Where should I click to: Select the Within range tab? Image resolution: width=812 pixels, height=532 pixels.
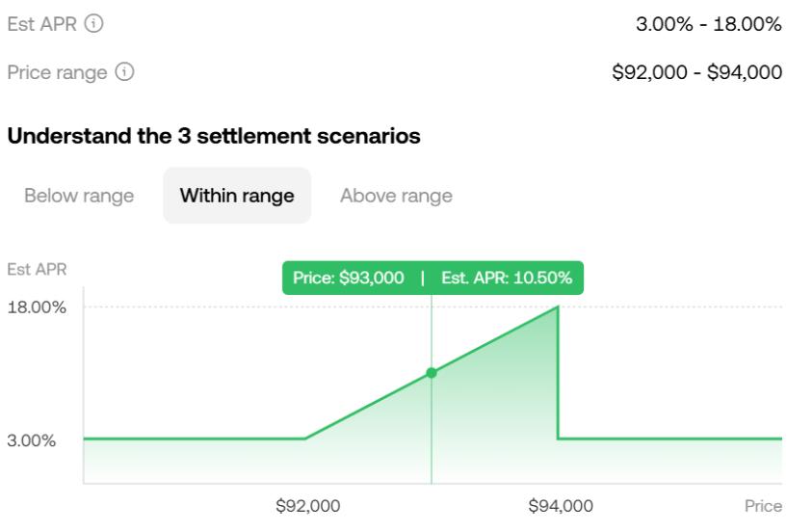coord(237,196)
